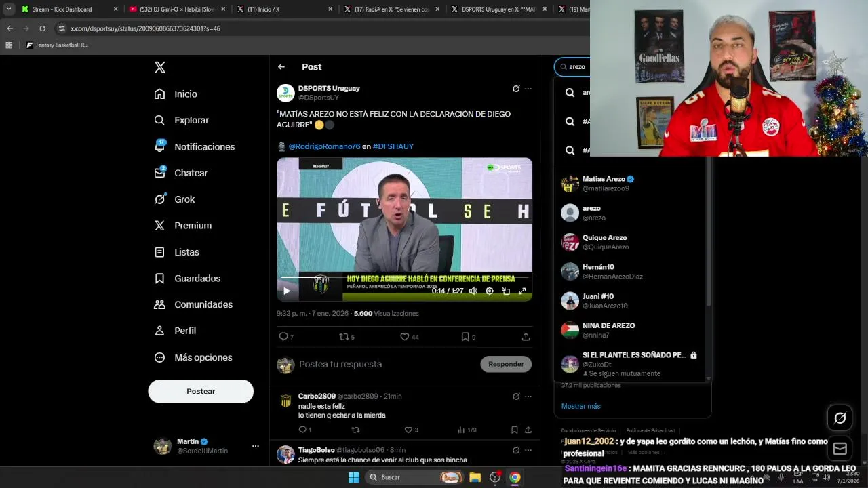
Task: Select @arezo search suggestion
Action: (631, 213)
